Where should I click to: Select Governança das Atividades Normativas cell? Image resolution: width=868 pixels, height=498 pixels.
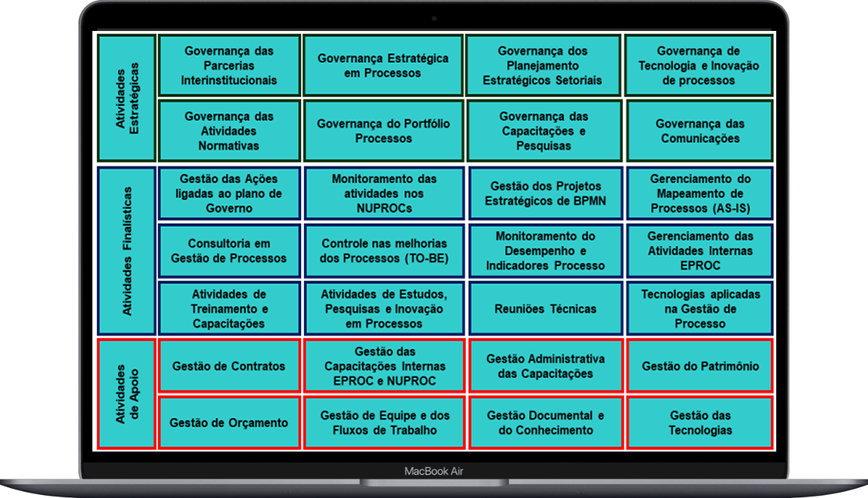(229, 131)
